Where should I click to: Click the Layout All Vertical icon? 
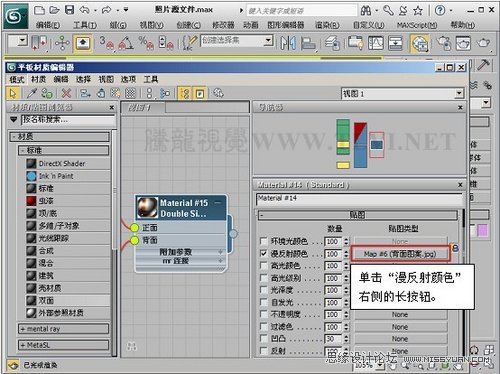coord(149,93)
